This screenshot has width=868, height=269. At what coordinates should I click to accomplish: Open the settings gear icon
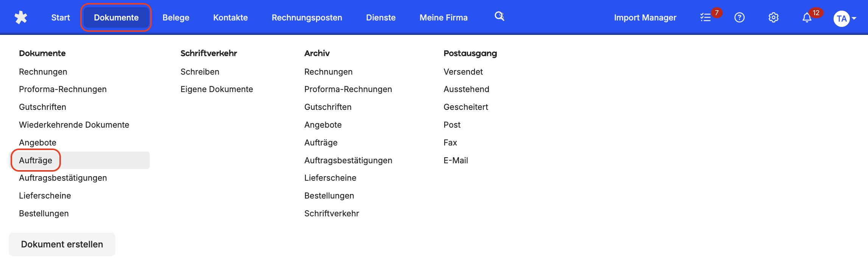[x=773, y=17]
